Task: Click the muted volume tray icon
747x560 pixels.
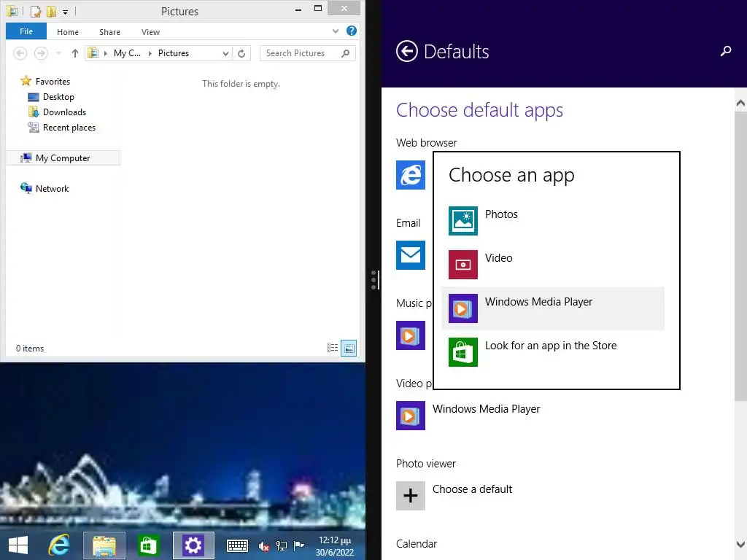Action: (263, 545)
